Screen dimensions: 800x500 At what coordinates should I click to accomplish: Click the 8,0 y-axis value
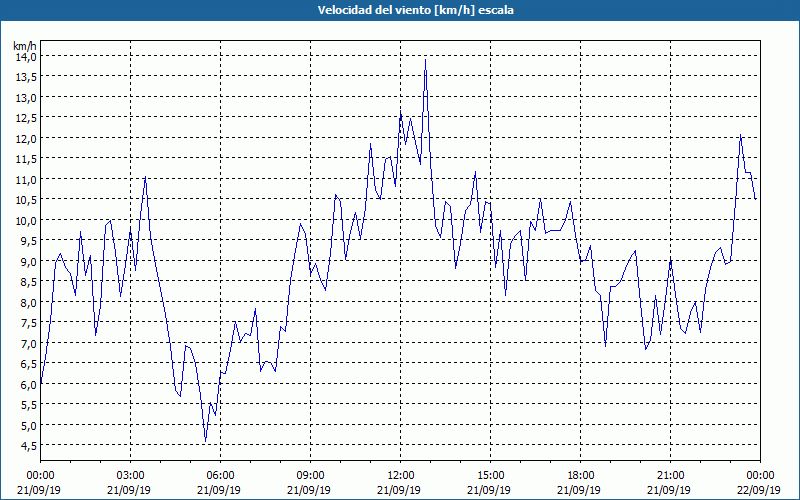click(x=28, y=303)
